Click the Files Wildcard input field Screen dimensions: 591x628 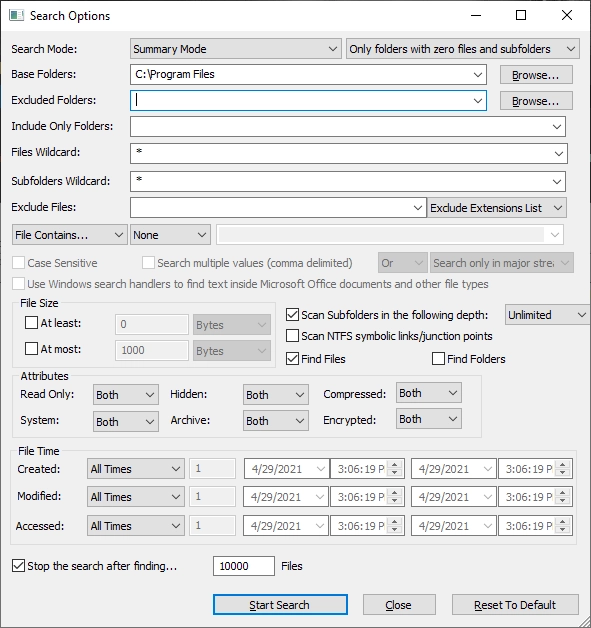click(x=348, y=153)
